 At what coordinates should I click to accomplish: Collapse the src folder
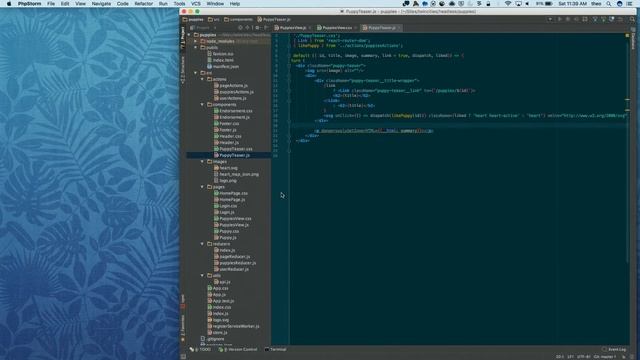(x=196, y=73)
